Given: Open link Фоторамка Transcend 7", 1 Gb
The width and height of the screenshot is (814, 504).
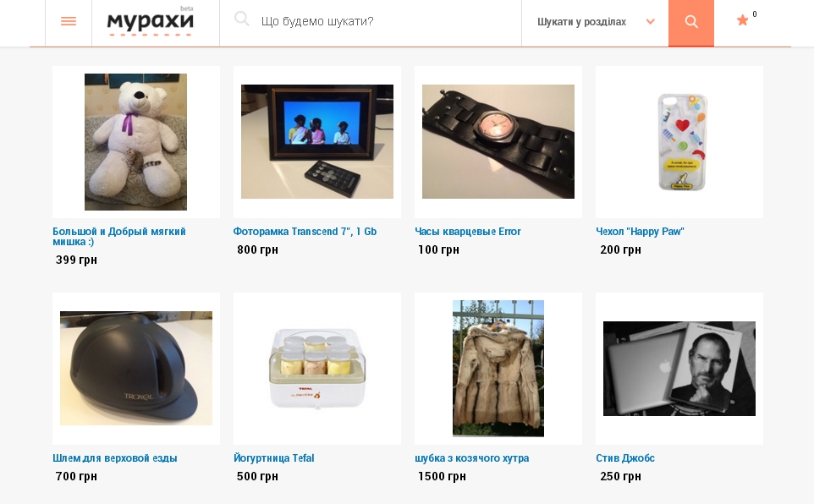Looking at the screenshot, I should (x=305, y=232).
